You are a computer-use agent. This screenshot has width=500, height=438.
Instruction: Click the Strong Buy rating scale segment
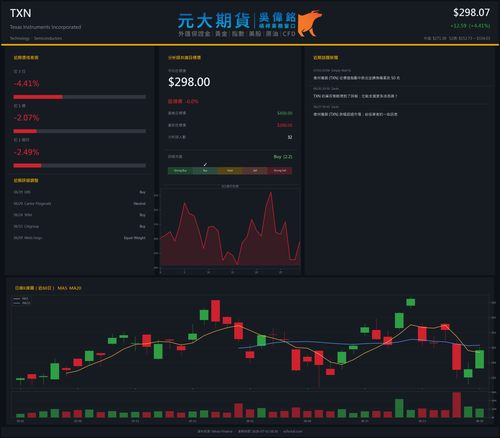[x=180, y=171]
